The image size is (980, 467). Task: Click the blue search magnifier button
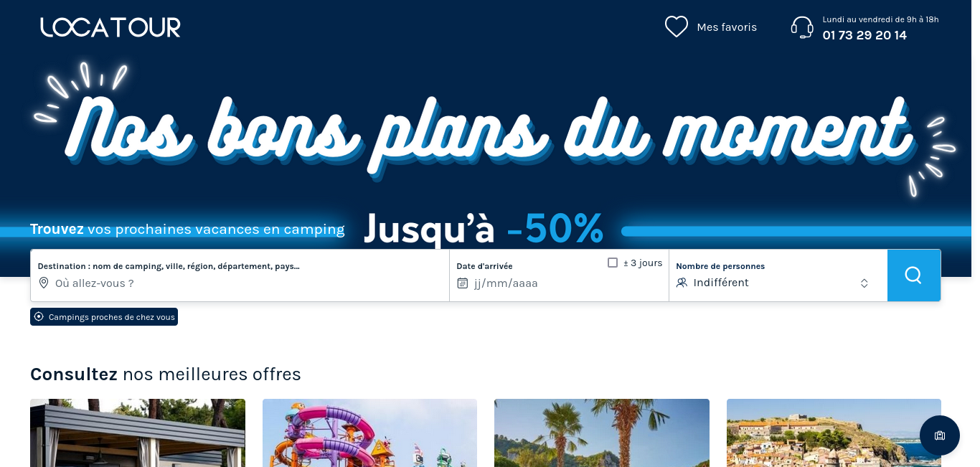click(913, 275)
